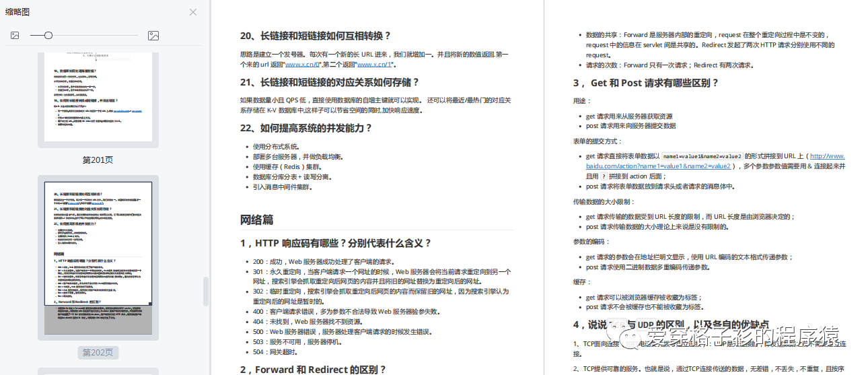The width and height of the screenshot is (868, 375).
Task: Click the 第201页 page label
Action: [x=98, y=160]
